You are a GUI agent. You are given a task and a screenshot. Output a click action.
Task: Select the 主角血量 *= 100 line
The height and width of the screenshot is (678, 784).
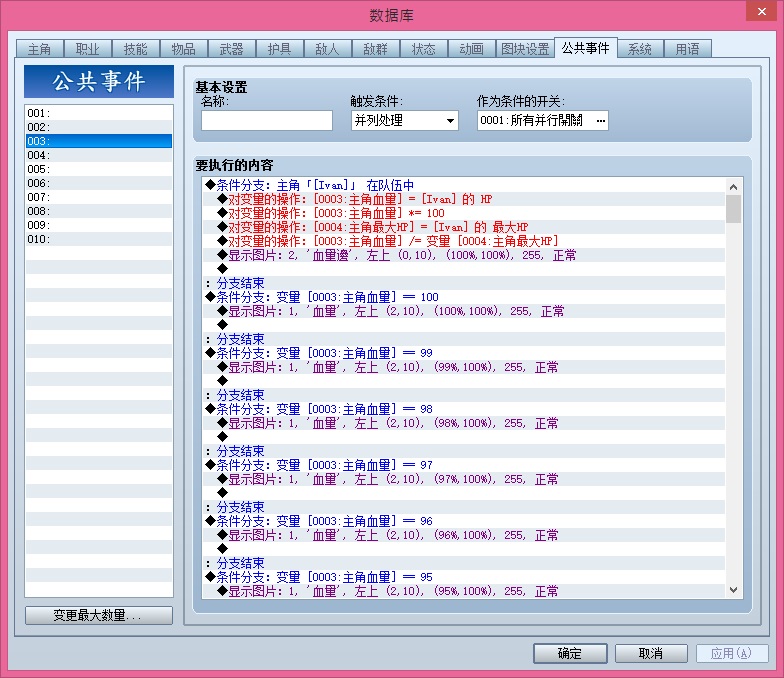click(464, 213)
